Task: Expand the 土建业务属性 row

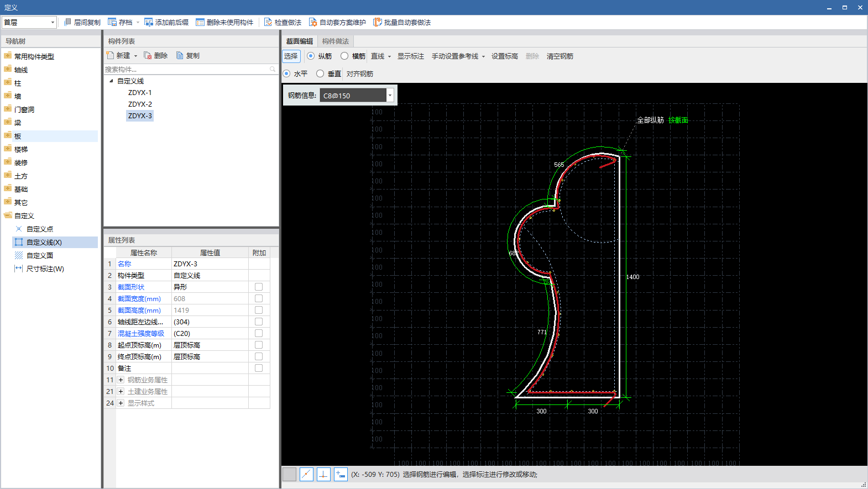Action: point(121,391)
